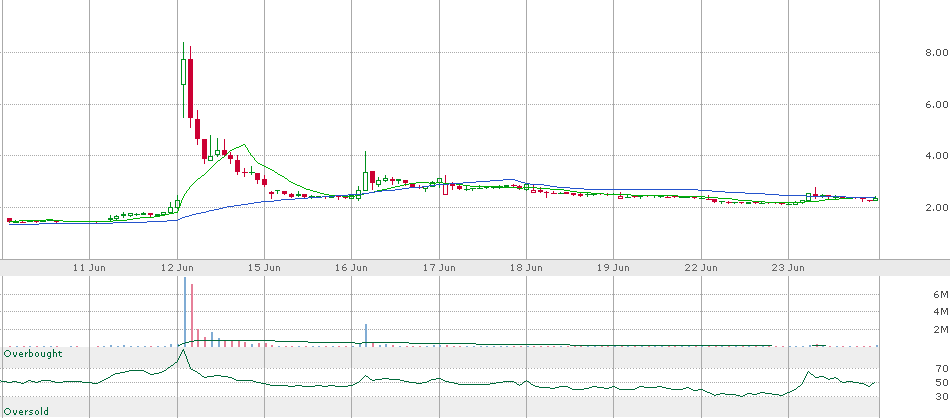The width and height of the screenshot is (950, 418).
Task: Click the Oversold indicator label
Action: point(26,412)
